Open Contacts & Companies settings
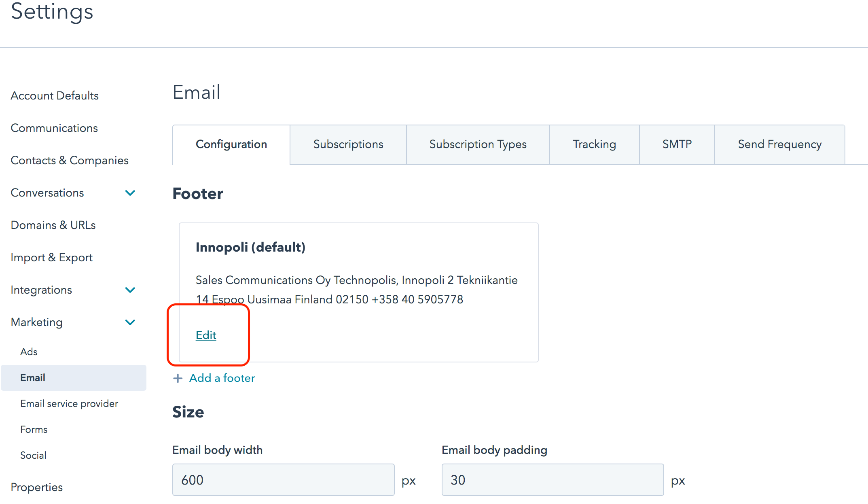This screenshot has width=868, height=504. [70, 161]
